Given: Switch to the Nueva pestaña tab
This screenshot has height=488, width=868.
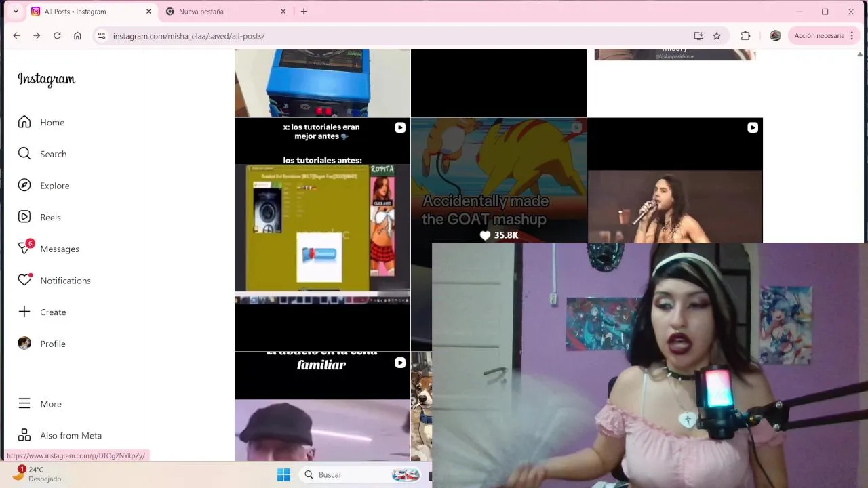Looking at the screenshot, I should (224, 12).
